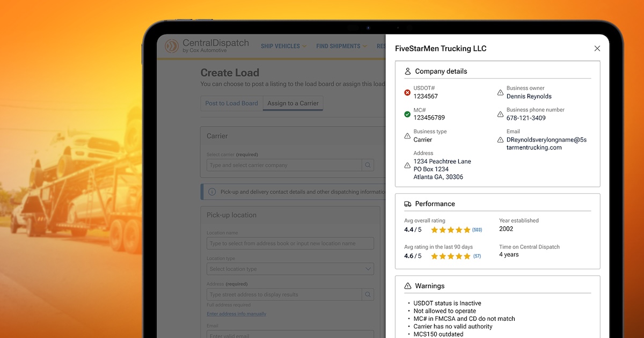The height and width of the screenshot is (338, 644).
Task: Click the truck icon in the Performance header
Action: [408, 203]
